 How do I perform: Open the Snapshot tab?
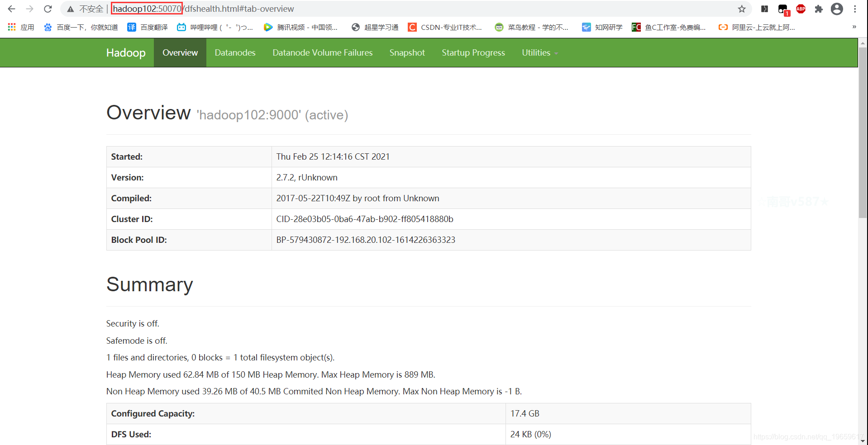[x=407, y=52]
